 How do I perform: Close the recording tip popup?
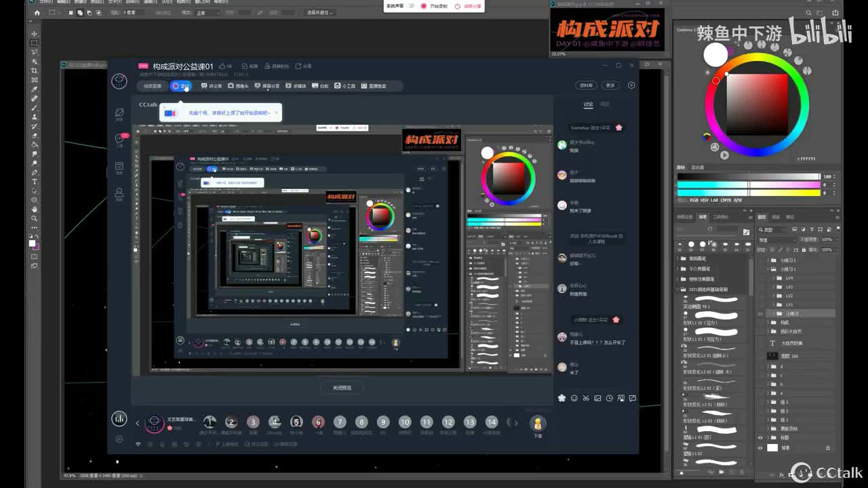pyautogui.click(x=277, y=113)
